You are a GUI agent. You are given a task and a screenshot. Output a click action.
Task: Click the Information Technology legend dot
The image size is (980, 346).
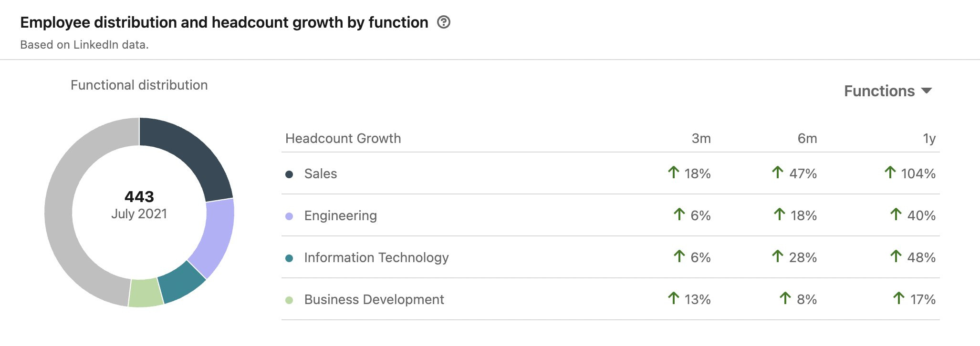(x=289, y=258)
